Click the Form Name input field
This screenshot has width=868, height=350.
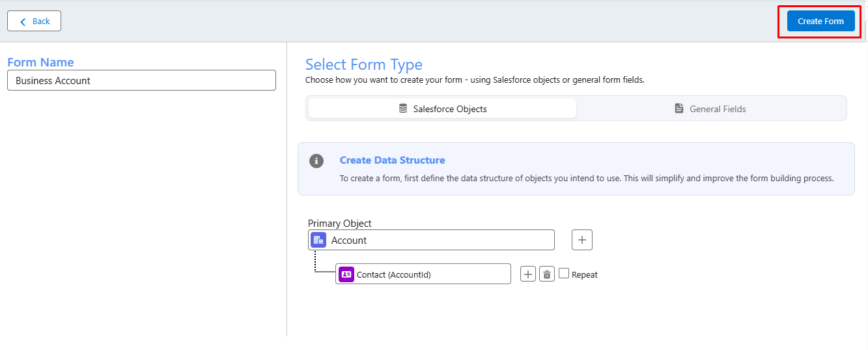tap(141, 81)
